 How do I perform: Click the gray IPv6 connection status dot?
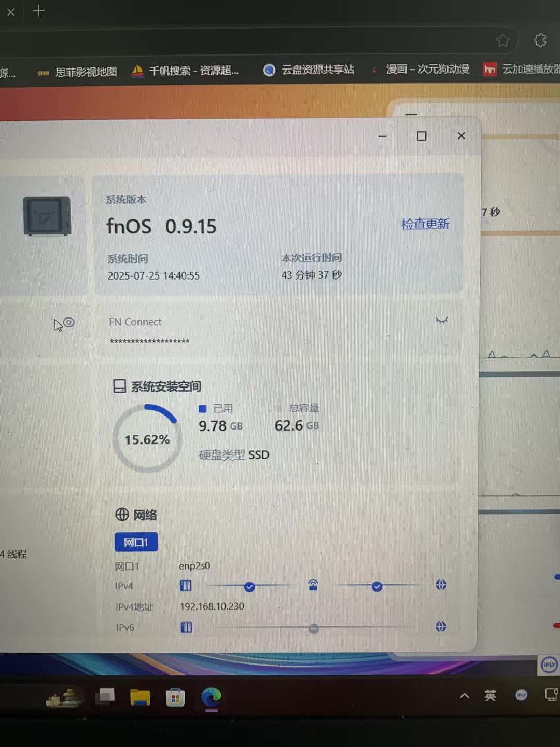click(313, 629)
